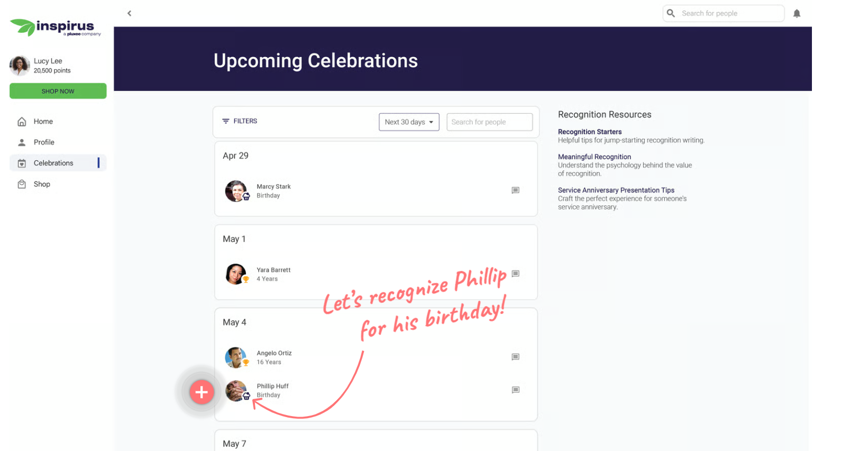Select the Home icon in the sidebar
Screen dimensions: 868x451
(x=22, y=121)
